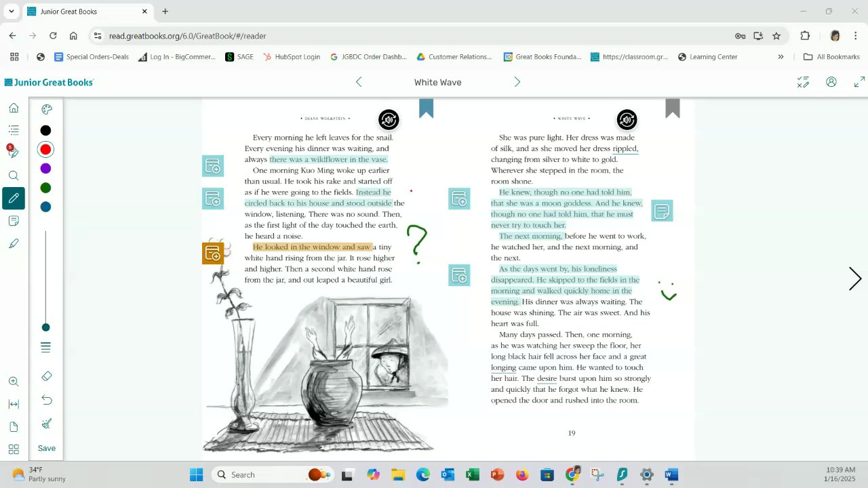This screenshot has height=488, width=868.
Task: Play audio for left page
Action: [x=389, y=120]
